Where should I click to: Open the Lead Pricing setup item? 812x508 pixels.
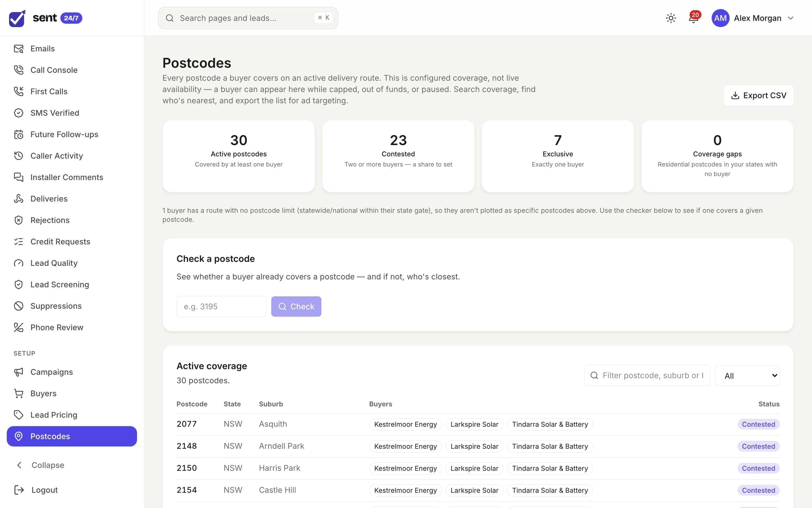(72, 415)
